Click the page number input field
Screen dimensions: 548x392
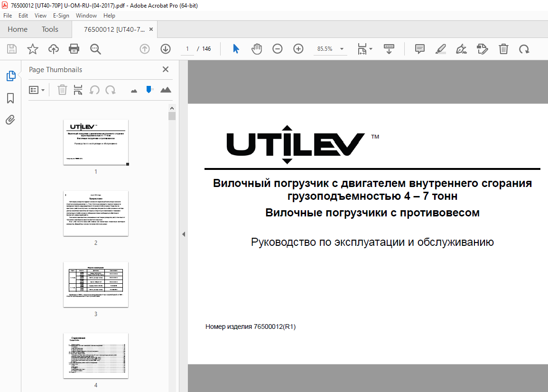pyautogui.click(x=187, y=49)
